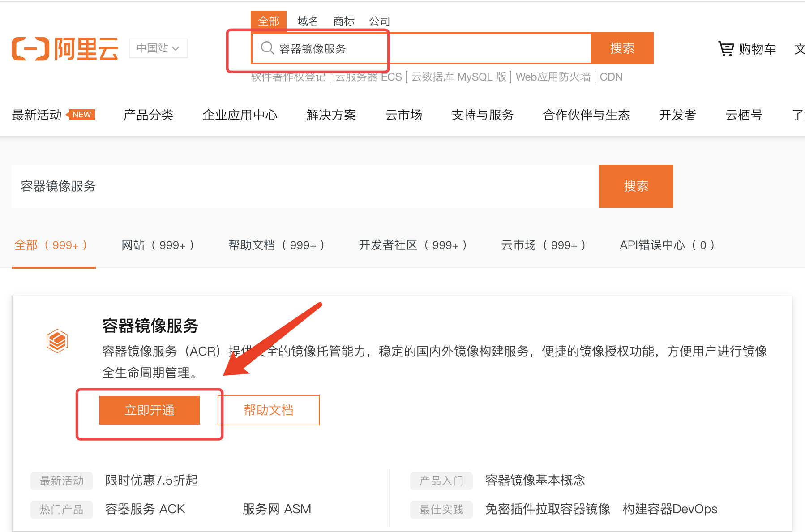This screenshot has height=532, width=805.
Task: Click the 立即开通 button
Action: 150,410
